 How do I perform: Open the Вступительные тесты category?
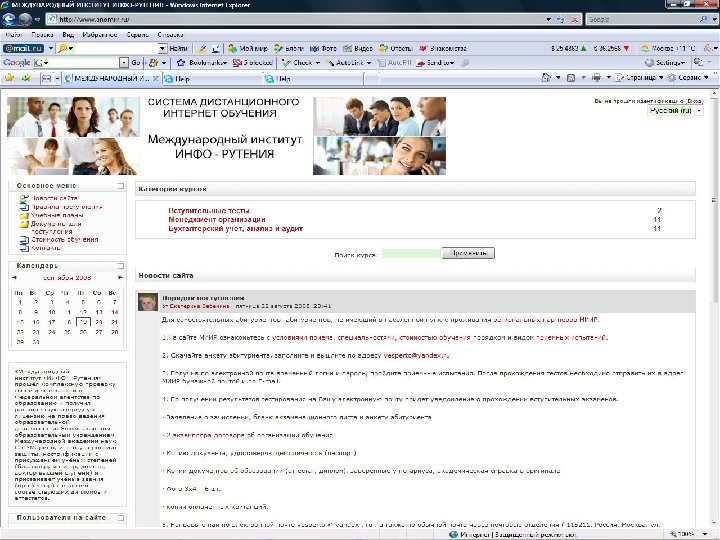(x=209, y=211)
